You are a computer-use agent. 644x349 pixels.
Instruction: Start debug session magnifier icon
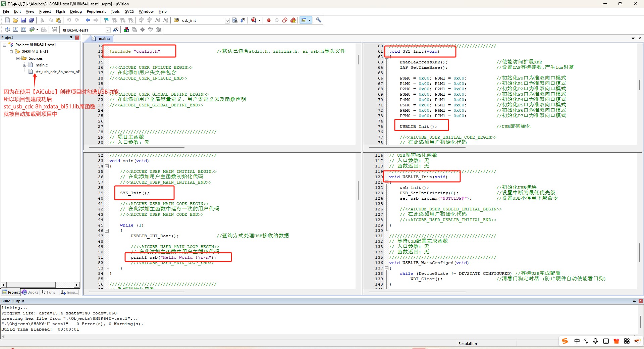point(254,20)
